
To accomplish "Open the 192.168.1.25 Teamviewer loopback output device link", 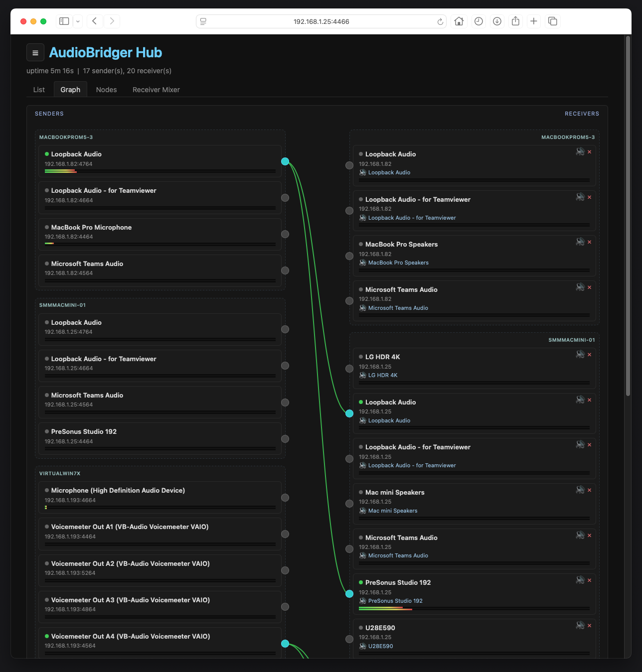I will [x=412, y=465].
